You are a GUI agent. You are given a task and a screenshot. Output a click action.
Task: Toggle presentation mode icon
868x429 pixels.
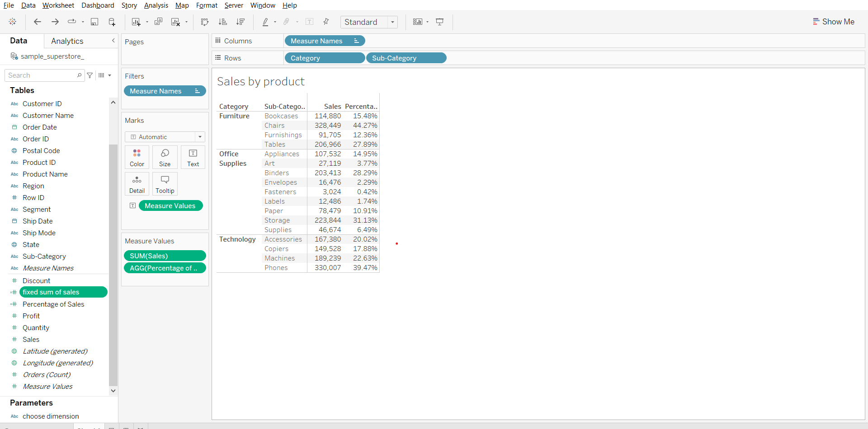tap(439, 22)
